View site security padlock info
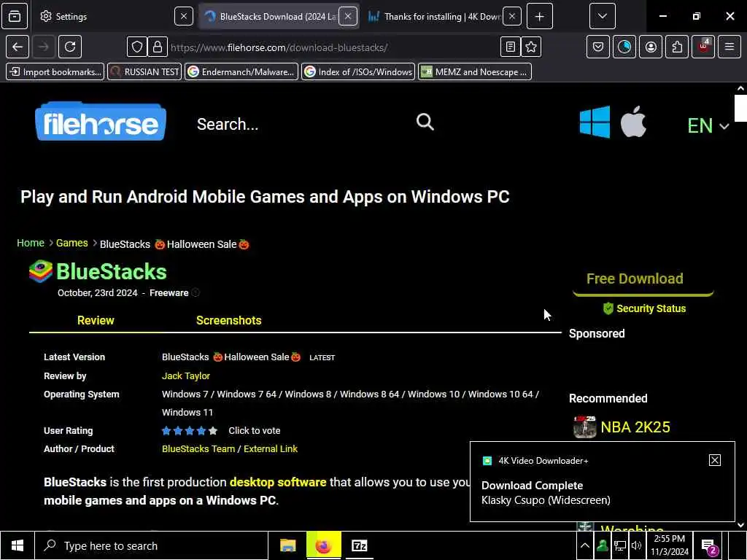The image size is (747, 560). pyautogui.click(x=158, y=47)
